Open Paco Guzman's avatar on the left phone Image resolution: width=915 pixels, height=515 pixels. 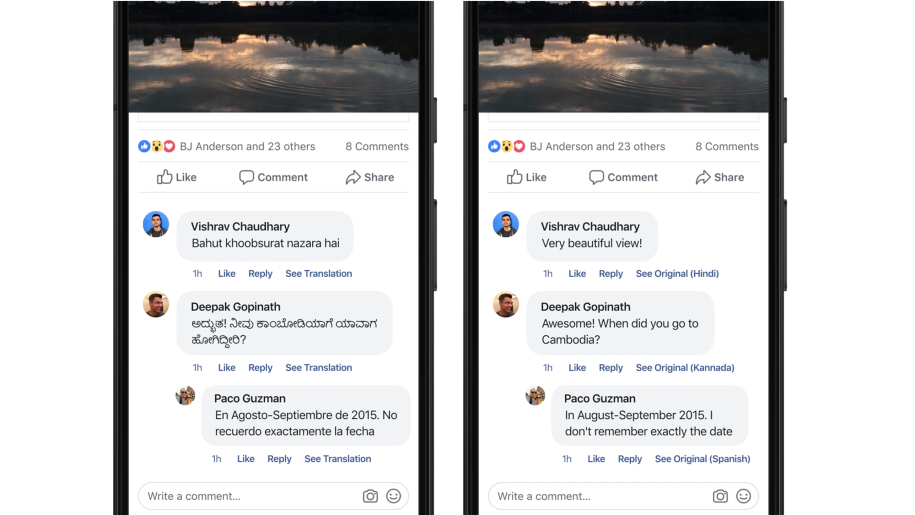(186, 395)
